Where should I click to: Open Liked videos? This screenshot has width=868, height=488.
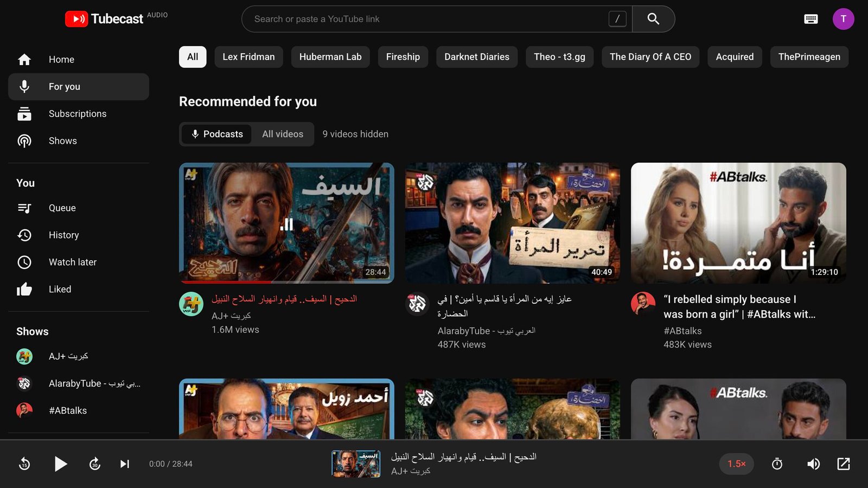tap(79, 290)
